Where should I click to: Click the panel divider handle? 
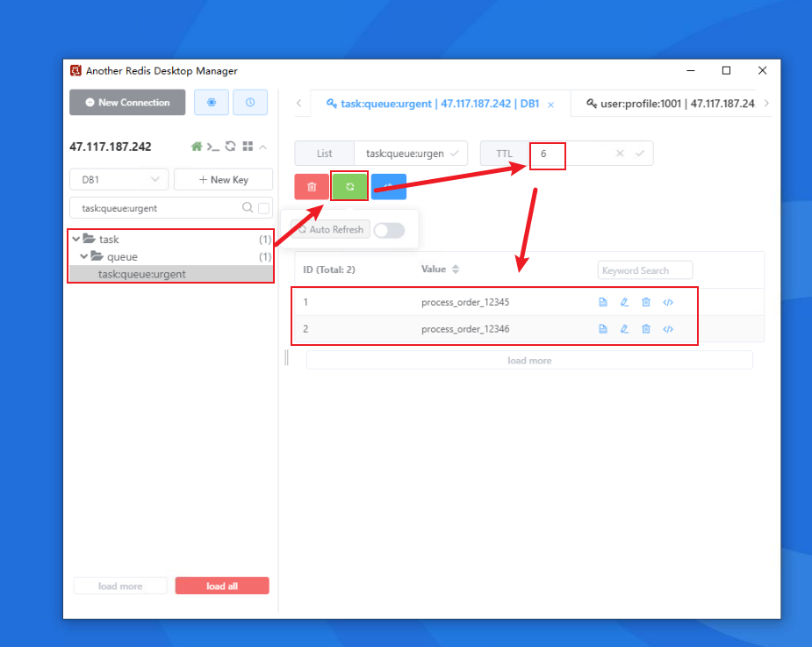tap(286, 357)
